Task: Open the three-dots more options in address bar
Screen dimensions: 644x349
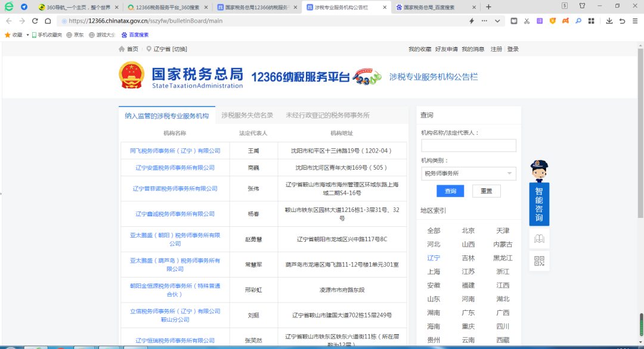Action: 484,21
